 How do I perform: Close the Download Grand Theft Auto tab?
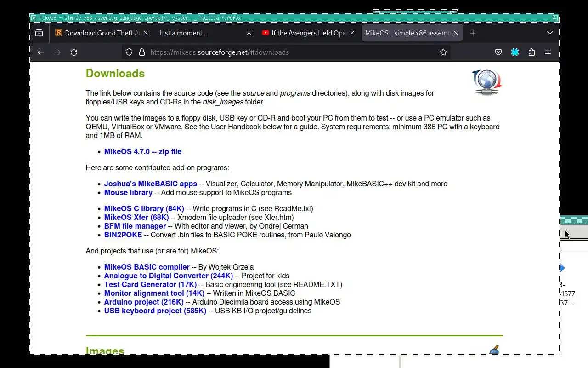coord(146,33)
